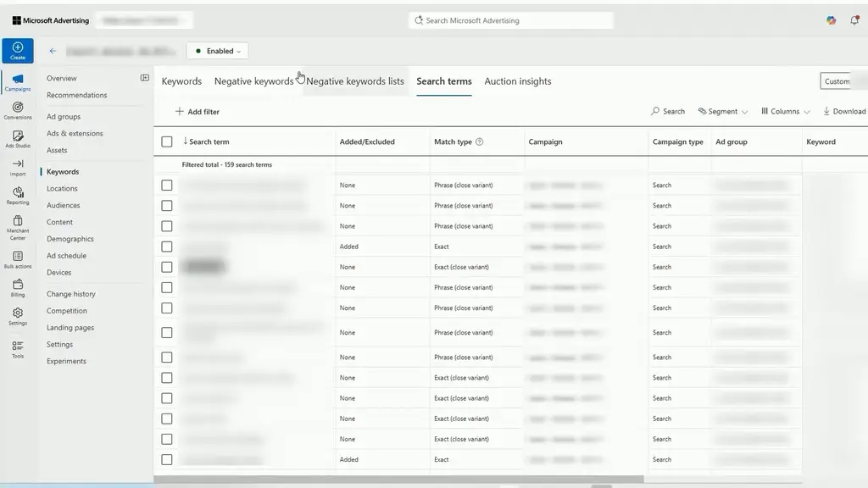Click the Microsoft Advertising logo
Screen dimensions: 868x488
tap(50, 20)
